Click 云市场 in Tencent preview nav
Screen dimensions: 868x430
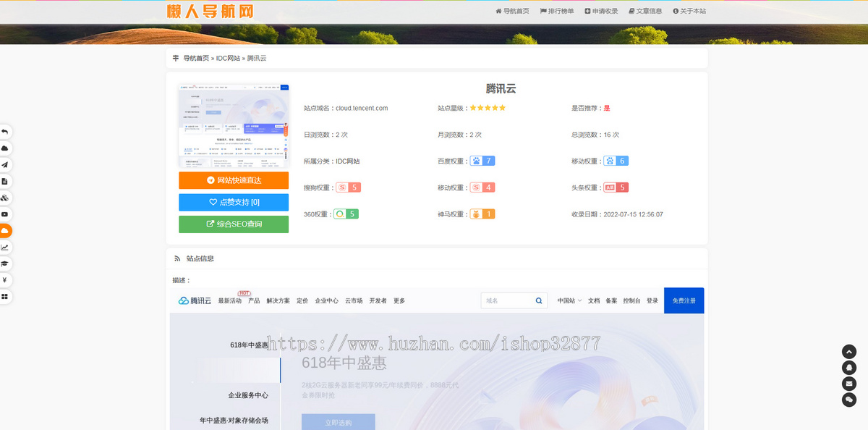pos(354,300)
